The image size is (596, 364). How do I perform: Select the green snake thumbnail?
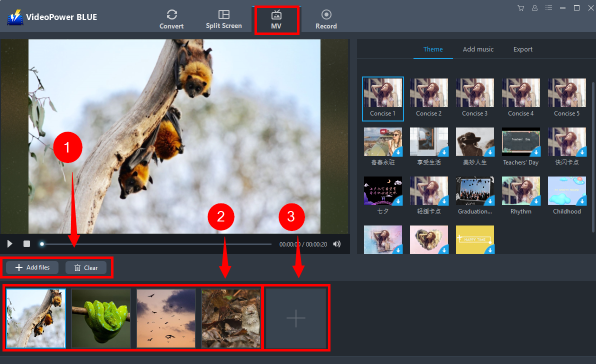click(x=101, y=318)
